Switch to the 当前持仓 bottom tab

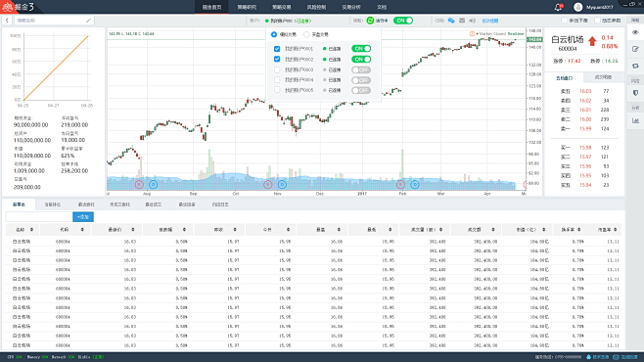[53, 204]
